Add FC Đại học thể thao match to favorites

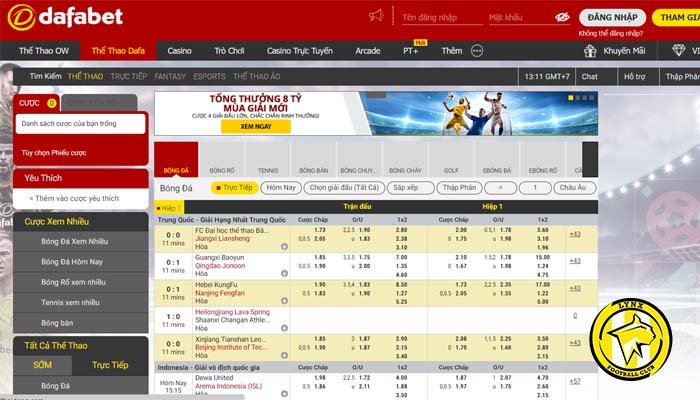tap(284, 246)
